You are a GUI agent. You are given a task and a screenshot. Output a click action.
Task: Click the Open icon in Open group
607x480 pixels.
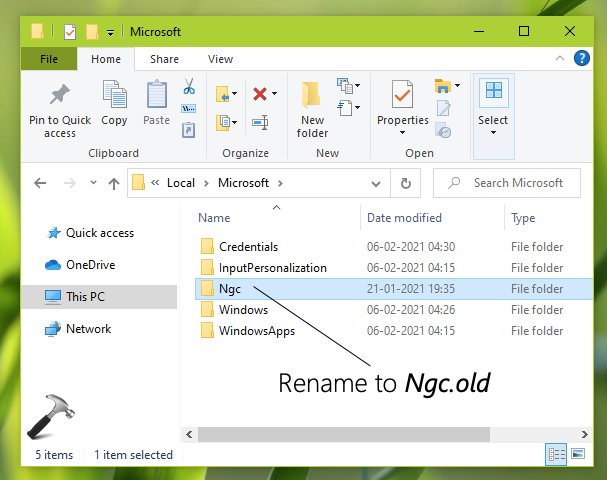point(443,86)
